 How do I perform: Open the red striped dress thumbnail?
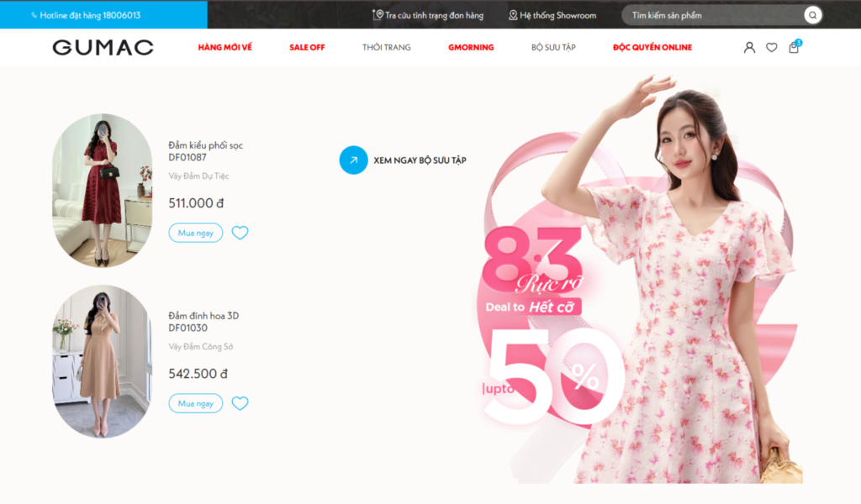click(x=102, y=191)
